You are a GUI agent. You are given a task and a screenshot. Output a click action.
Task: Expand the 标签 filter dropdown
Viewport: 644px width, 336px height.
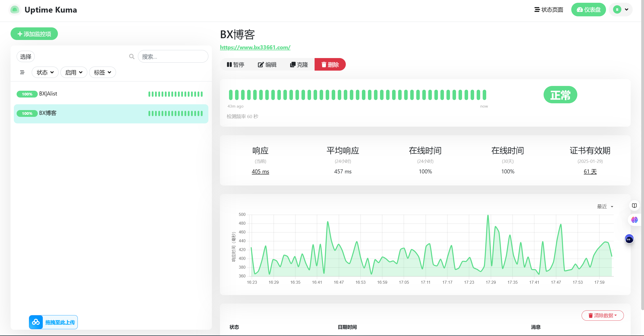point(102,72)
